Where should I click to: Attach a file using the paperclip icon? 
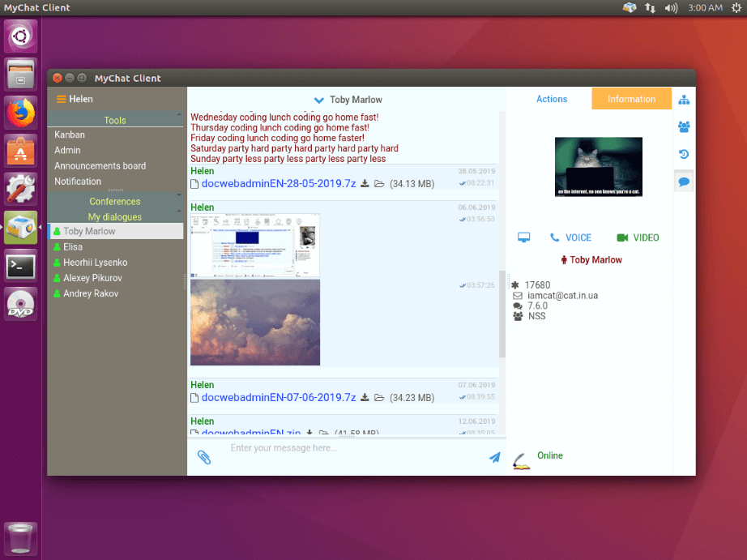pos(204,456)
